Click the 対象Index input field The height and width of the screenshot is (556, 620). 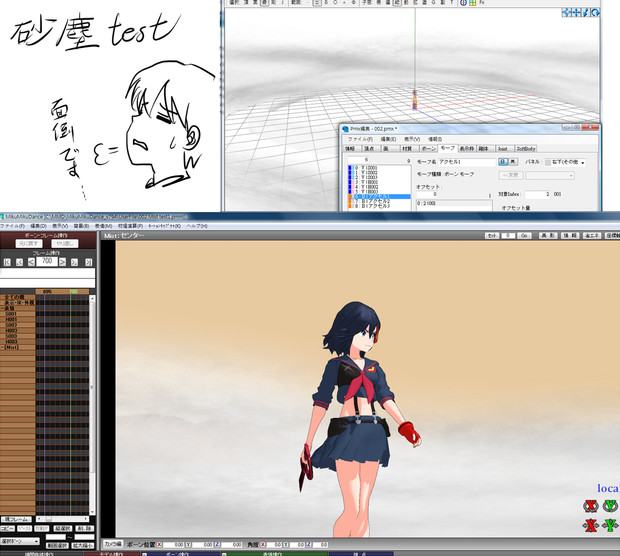tap(537, 194)
